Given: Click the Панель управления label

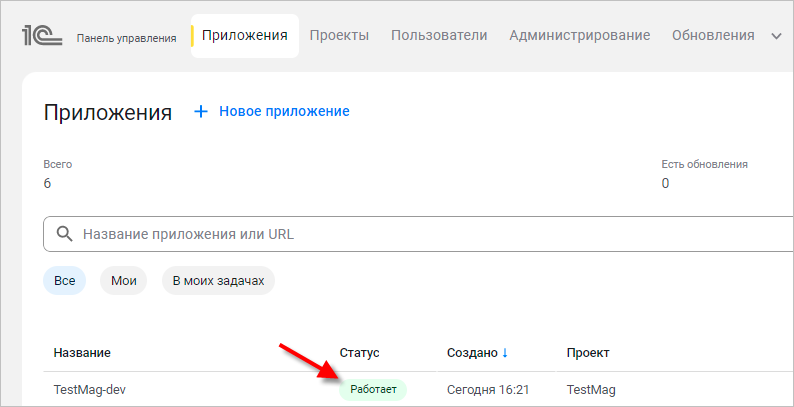Looking at the screenshot, I should 127,38.
